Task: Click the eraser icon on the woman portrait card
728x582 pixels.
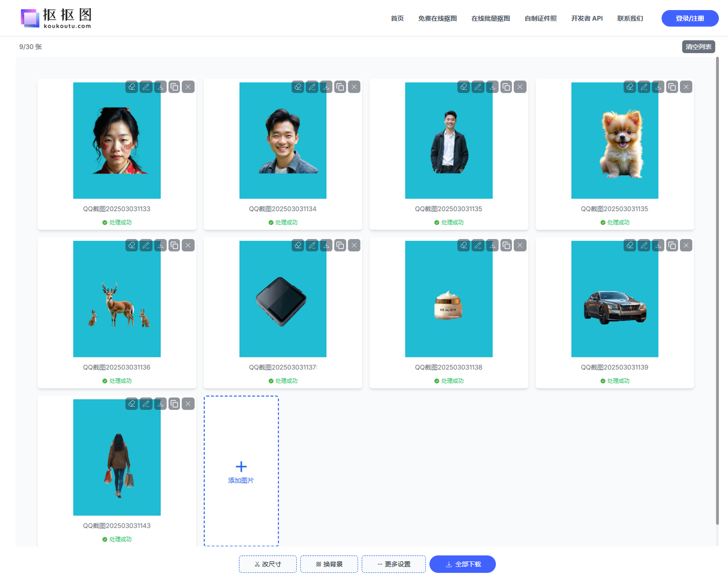Action: tap(132, 87)
